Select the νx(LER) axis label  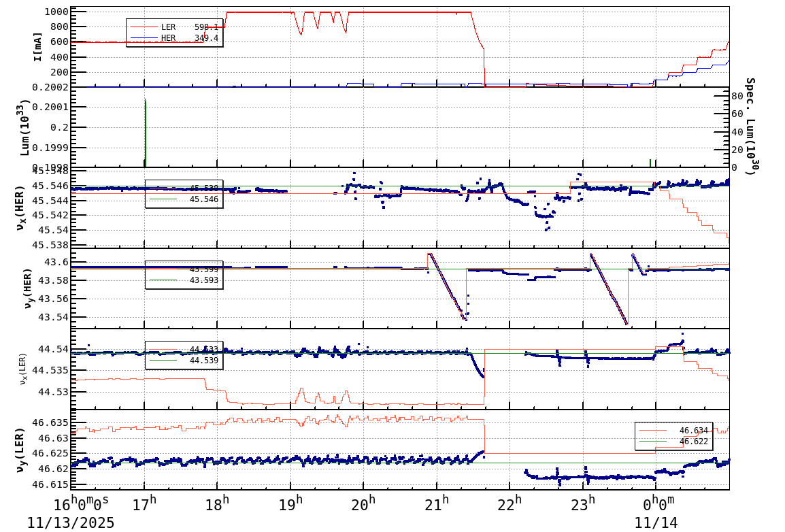point(22,369)
